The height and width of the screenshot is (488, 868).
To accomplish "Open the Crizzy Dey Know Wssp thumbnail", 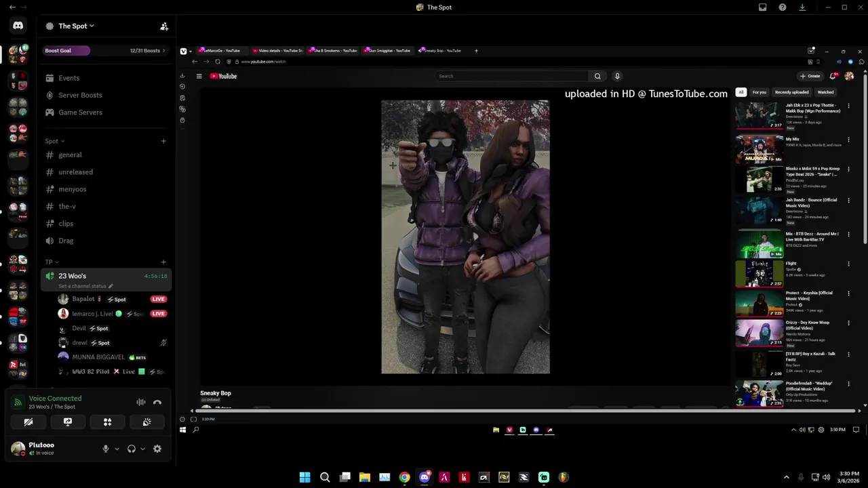I will (759, 333).
